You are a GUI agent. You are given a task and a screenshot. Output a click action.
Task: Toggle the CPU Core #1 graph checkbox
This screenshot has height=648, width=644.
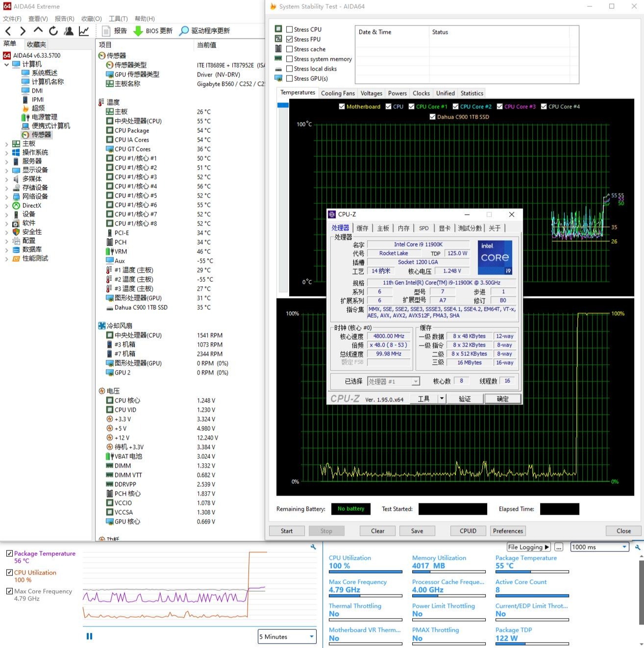tap(411, 106)
